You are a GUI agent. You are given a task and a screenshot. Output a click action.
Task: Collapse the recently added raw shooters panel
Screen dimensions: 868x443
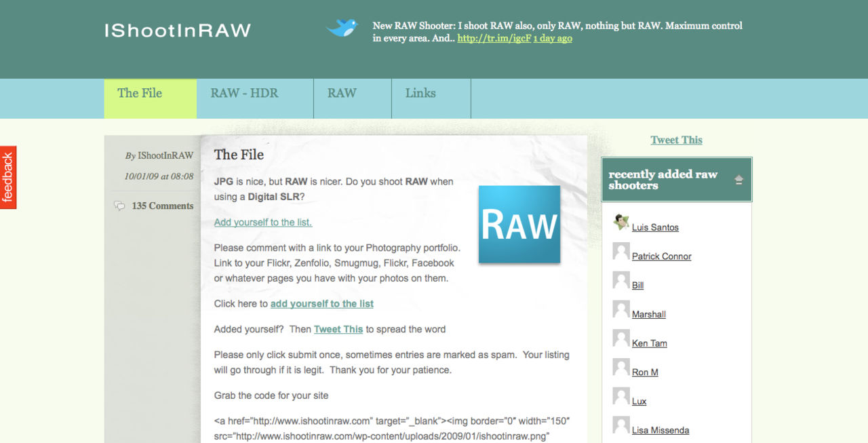click(x=738, y=180)
